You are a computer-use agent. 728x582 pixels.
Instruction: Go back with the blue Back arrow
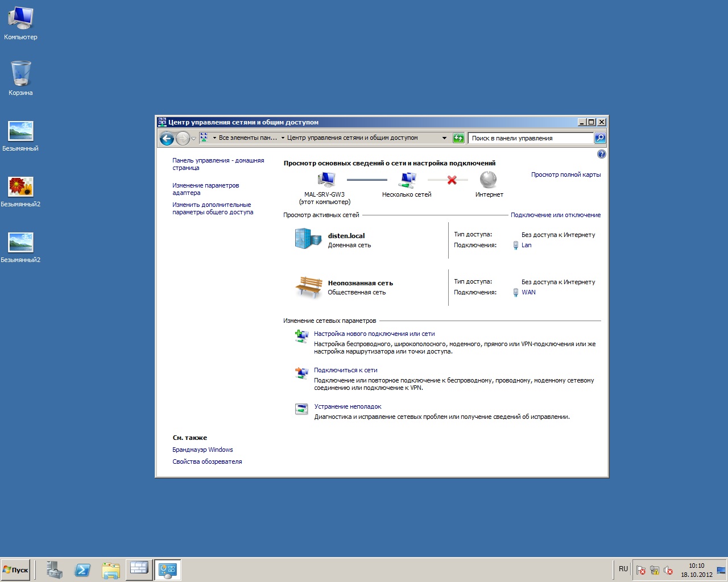click(167, 138)
